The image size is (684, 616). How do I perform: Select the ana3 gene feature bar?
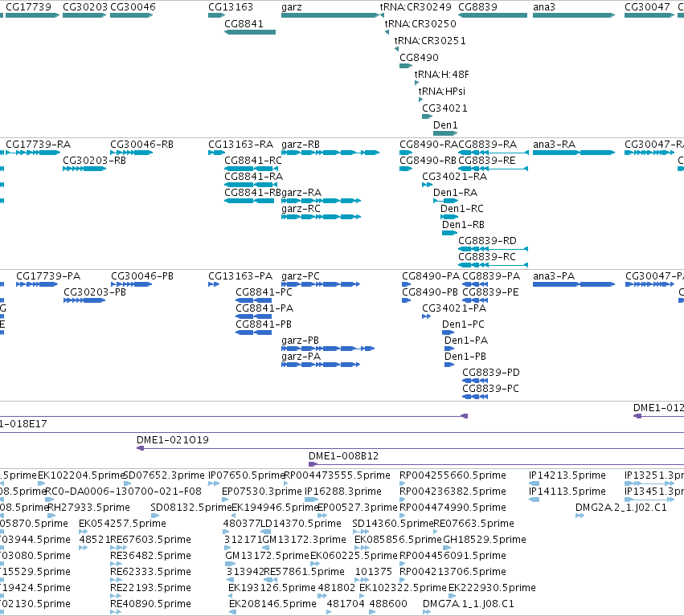(574, 15)
